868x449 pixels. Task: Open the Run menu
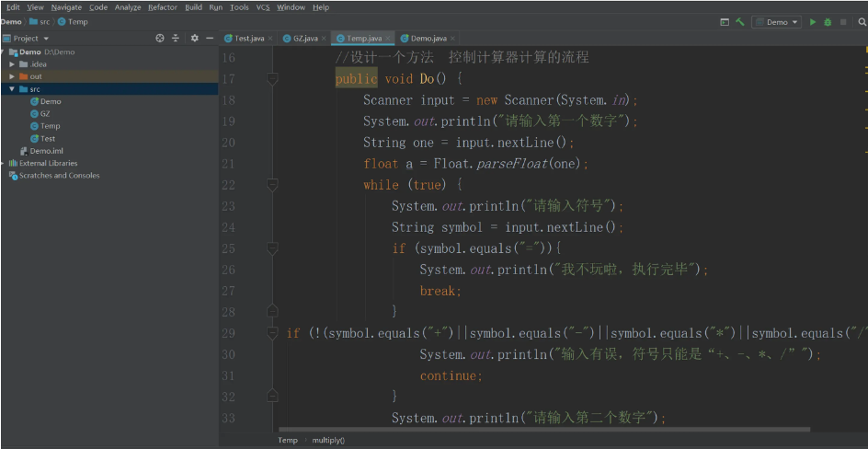pos(216,7)
